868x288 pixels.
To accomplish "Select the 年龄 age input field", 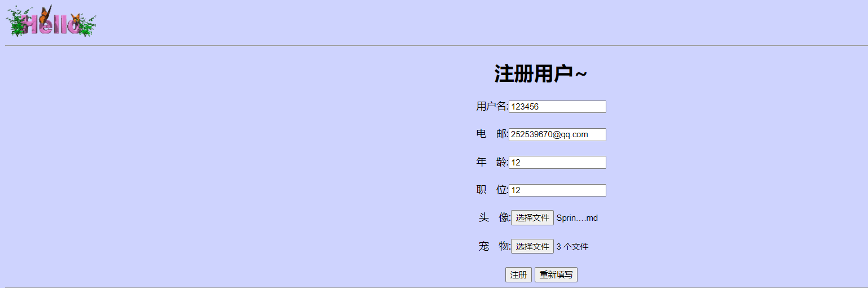I will [557, 163].
